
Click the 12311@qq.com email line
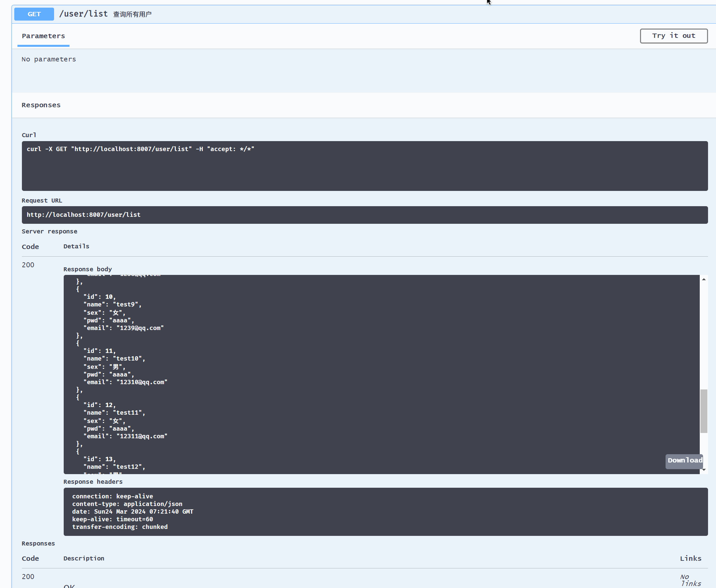tap(125, 436)
